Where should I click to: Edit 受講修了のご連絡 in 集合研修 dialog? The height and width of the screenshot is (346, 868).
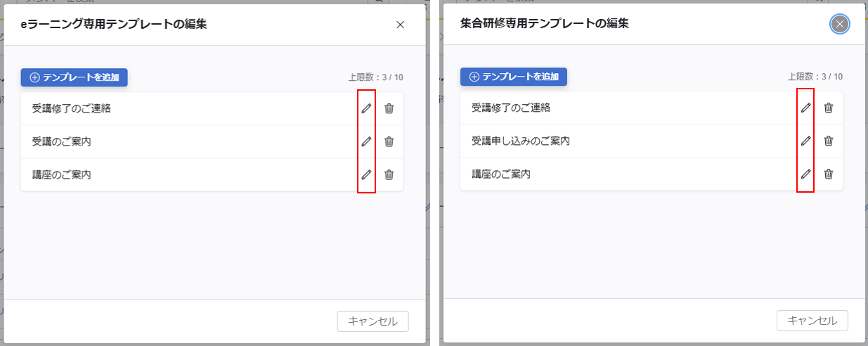[x=805, y=108]
